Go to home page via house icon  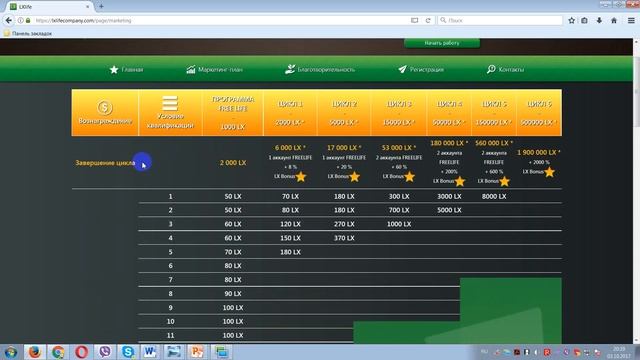[x=614, y=20]
